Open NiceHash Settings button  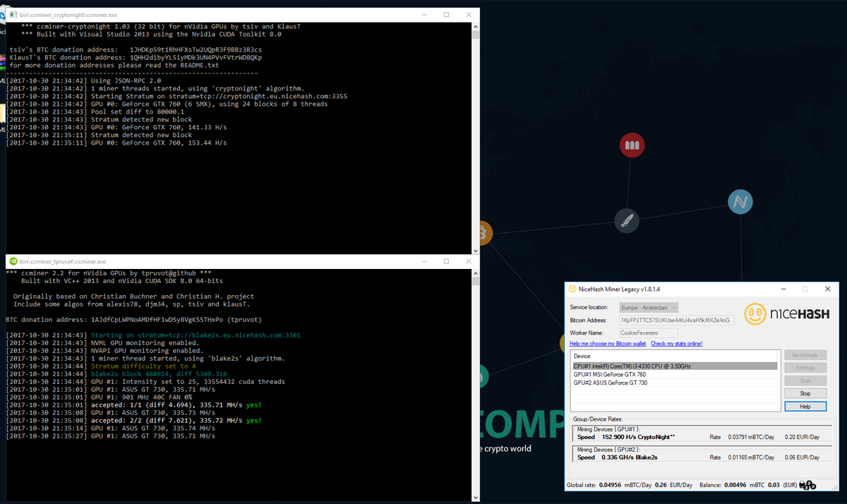805,368
